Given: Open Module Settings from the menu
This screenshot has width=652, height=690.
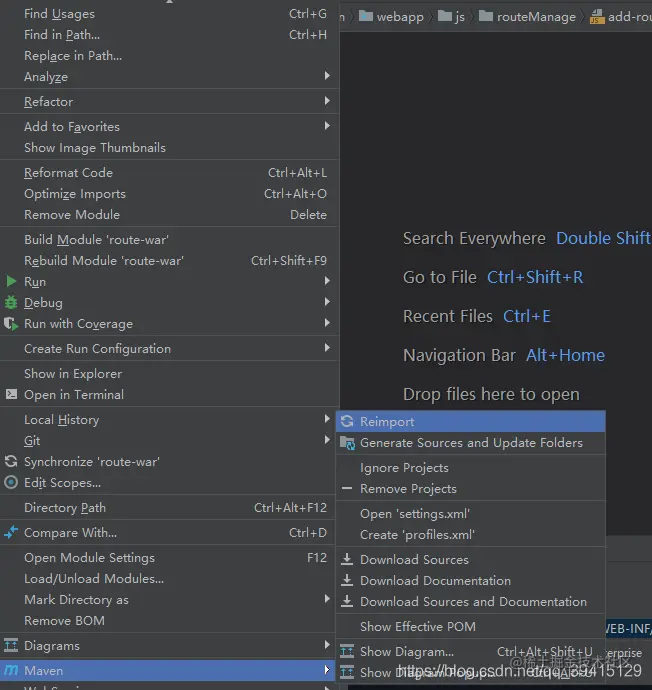Looking at the screenshot, I should point(169,558).
